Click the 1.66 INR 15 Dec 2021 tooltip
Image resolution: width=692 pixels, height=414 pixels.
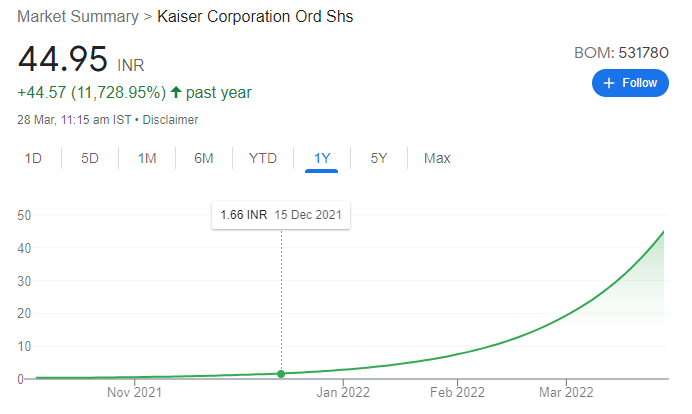point(281,215)
